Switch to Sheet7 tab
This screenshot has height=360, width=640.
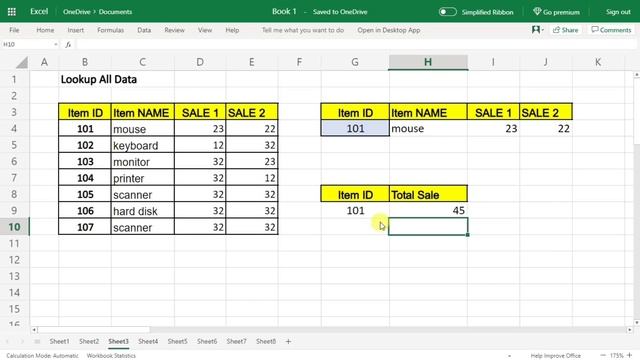pyautogui.click(x=236, y=341)
